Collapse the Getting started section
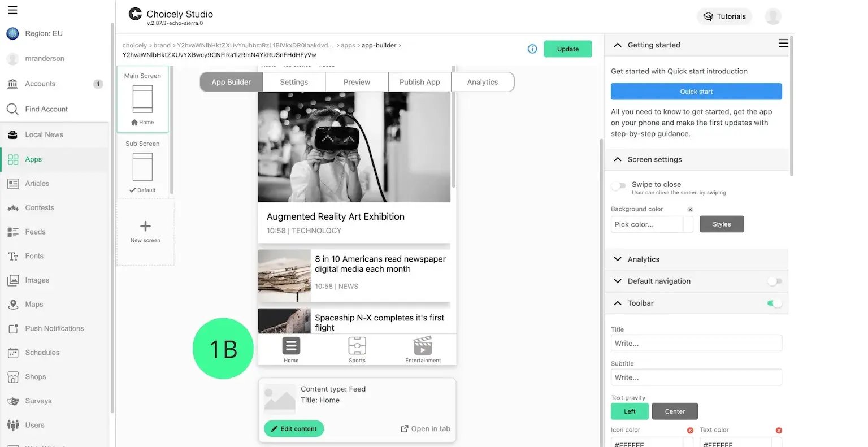Viewport: 868px width, 447px height. (x=618, y=45)
